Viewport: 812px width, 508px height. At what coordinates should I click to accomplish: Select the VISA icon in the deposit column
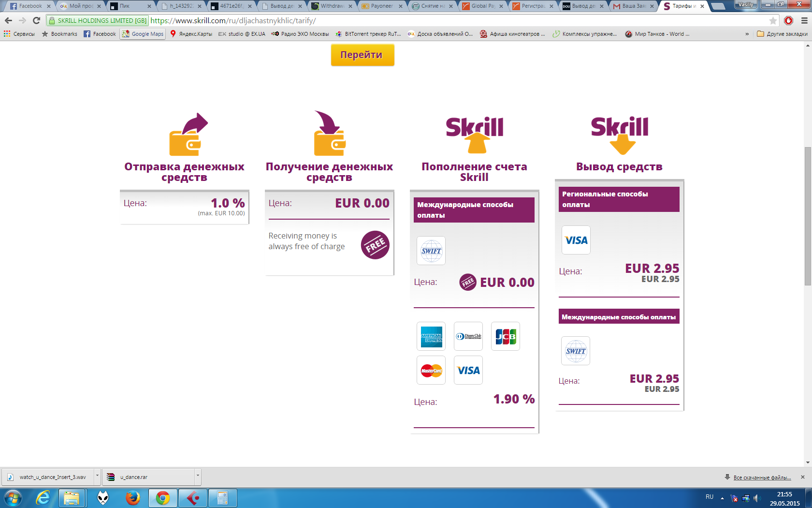tap(468, 370)
